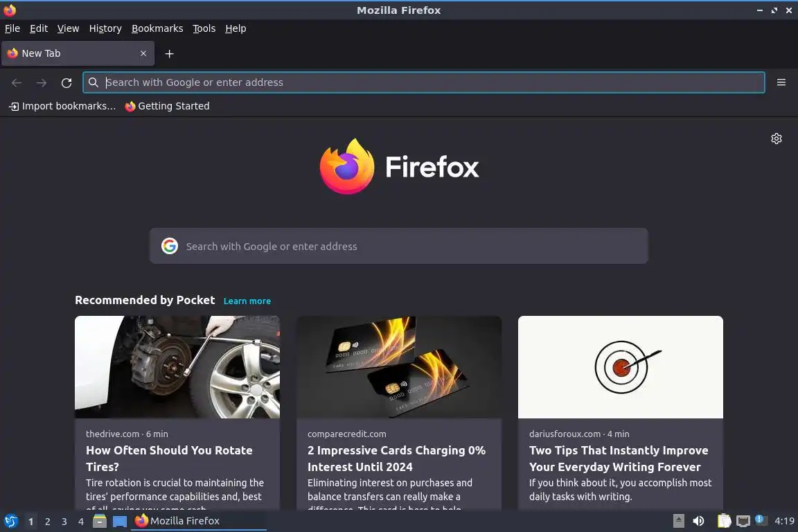Open the tire rotation article thumbnail
Screen dimensions: 798x532
(177, 367)
